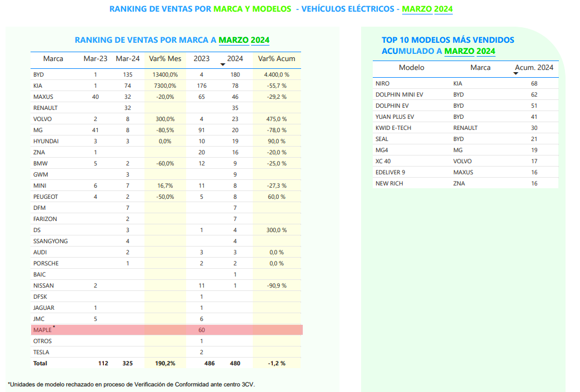Select the NIRO model row

pyautogui.click(x=466, y=83)
